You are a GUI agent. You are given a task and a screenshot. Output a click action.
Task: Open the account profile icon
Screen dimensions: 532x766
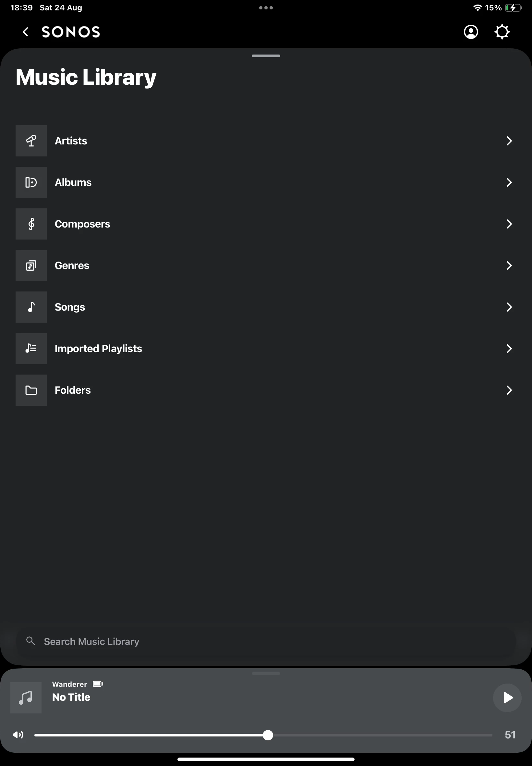coord(471,32)
